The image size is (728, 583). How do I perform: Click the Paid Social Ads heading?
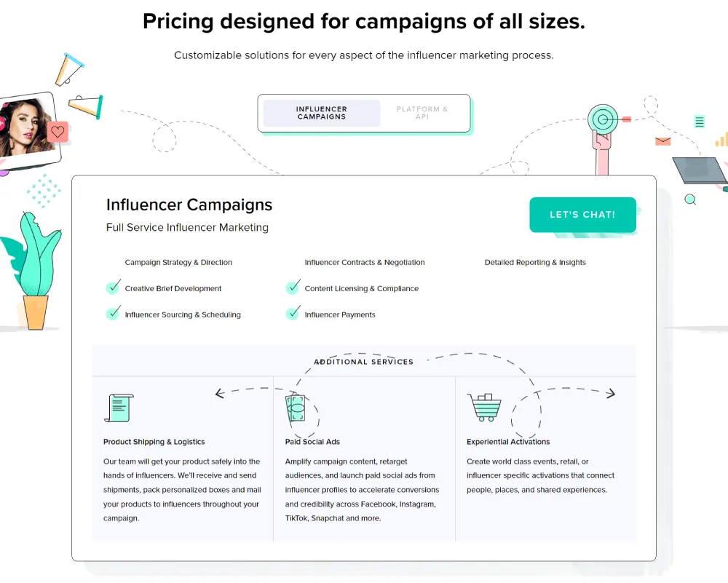(x=312, y=442)
